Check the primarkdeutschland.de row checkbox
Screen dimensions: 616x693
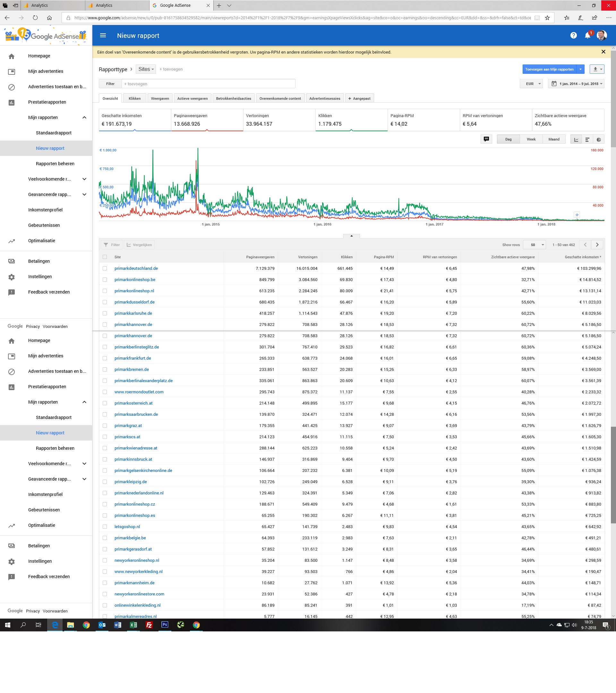pos(105,268)
